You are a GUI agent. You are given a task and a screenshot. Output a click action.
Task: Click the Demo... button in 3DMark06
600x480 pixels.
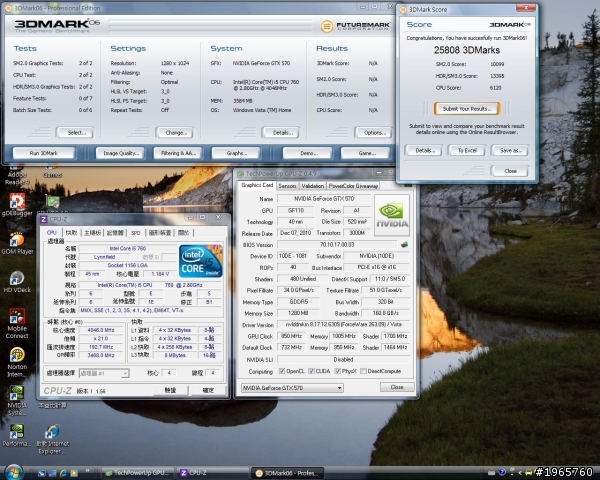coord(308,153)
